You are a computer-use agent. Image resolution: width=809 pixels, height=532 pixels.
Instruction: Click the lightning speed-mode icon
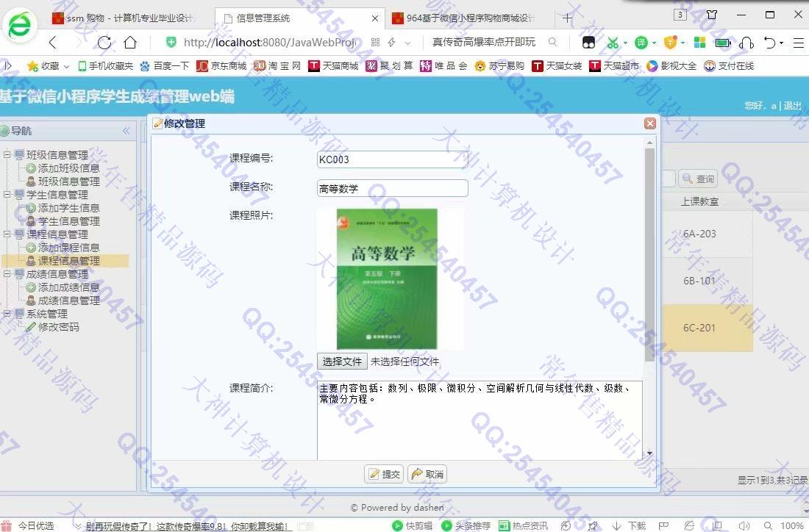(391, 43)
